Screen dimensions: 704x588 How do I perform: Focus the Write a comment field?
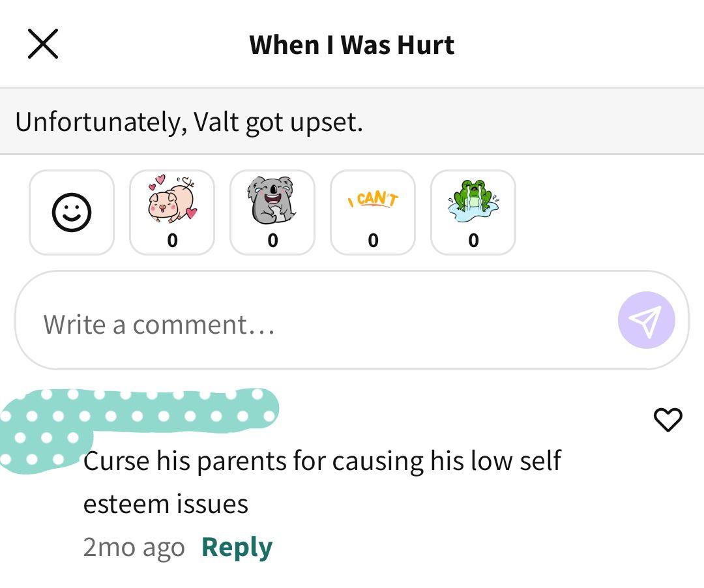point(352,320)
